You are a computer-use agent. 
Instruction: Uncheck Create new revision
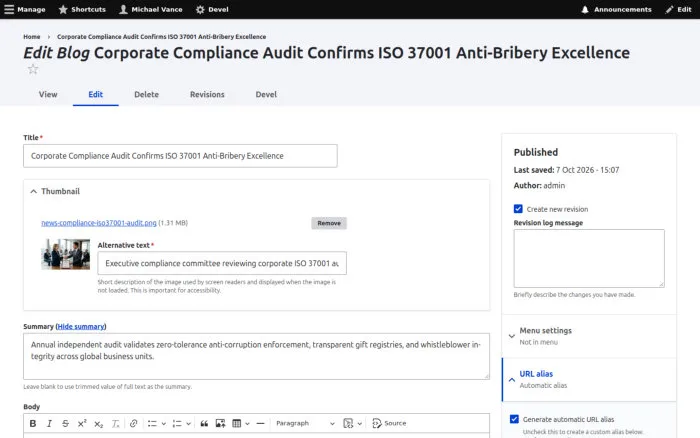tap(518, 209)
